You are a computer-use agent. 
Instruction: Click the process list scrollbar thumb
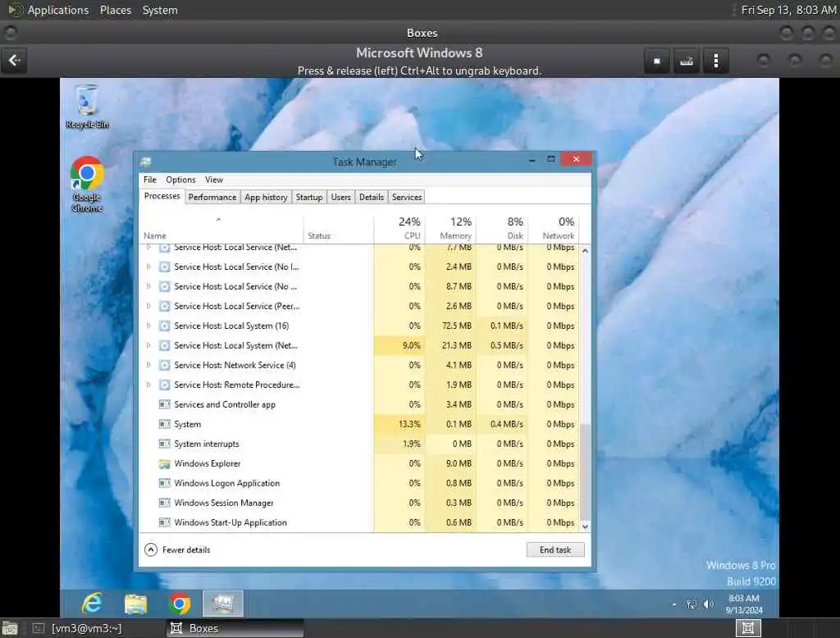[x=585, y=472]
